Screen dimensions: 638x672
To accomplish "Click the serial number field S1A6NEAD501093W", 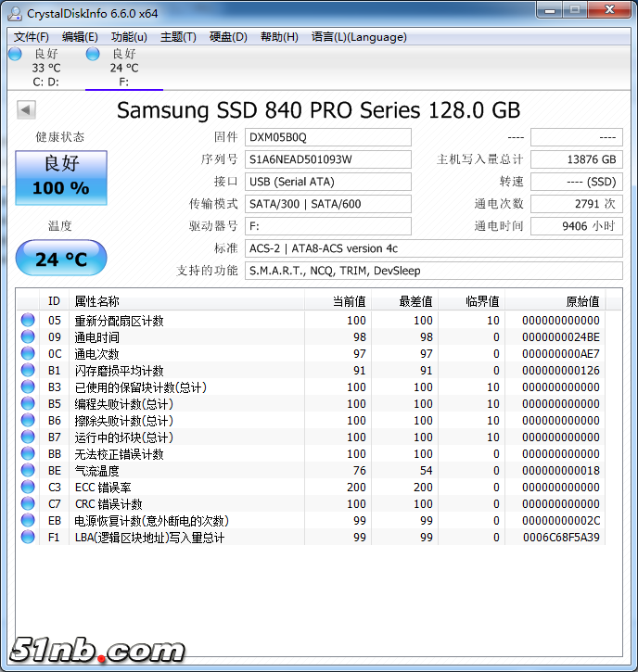I will pyautogui.click(x=327, y=159).
